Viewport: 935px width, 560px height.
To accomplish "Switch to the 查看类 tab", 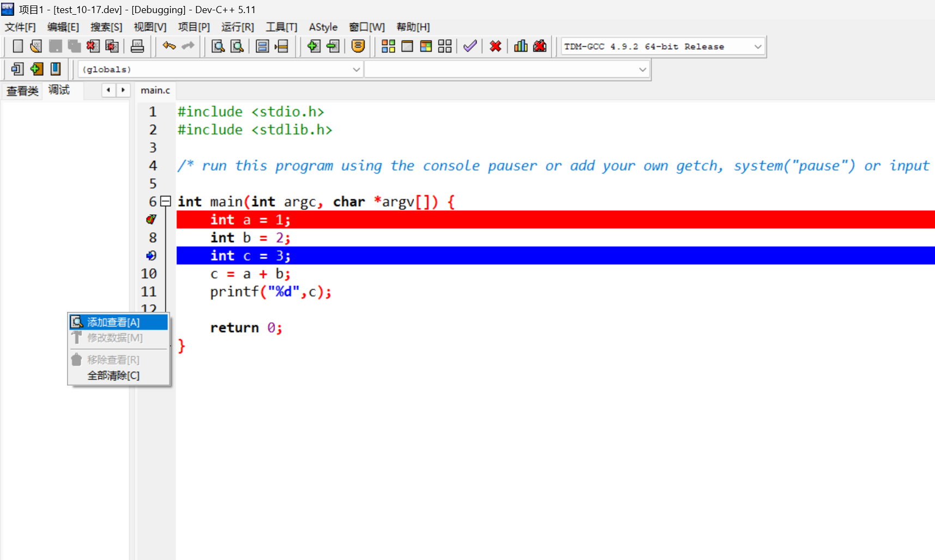I will (x=22, y=91).
